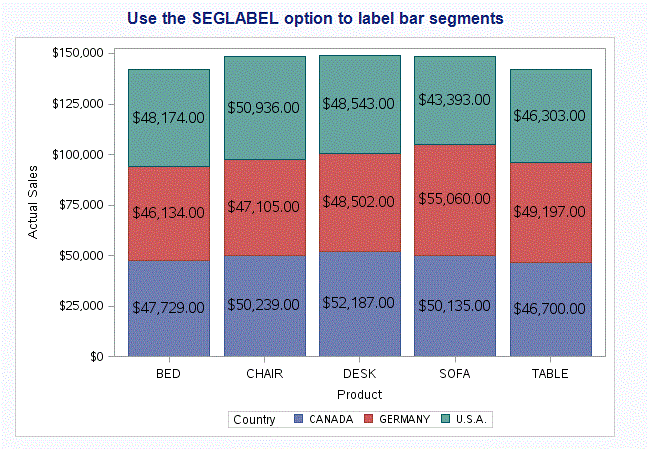Choose the SOFA Germany segment $55,060.00

[x=454, y=198]
